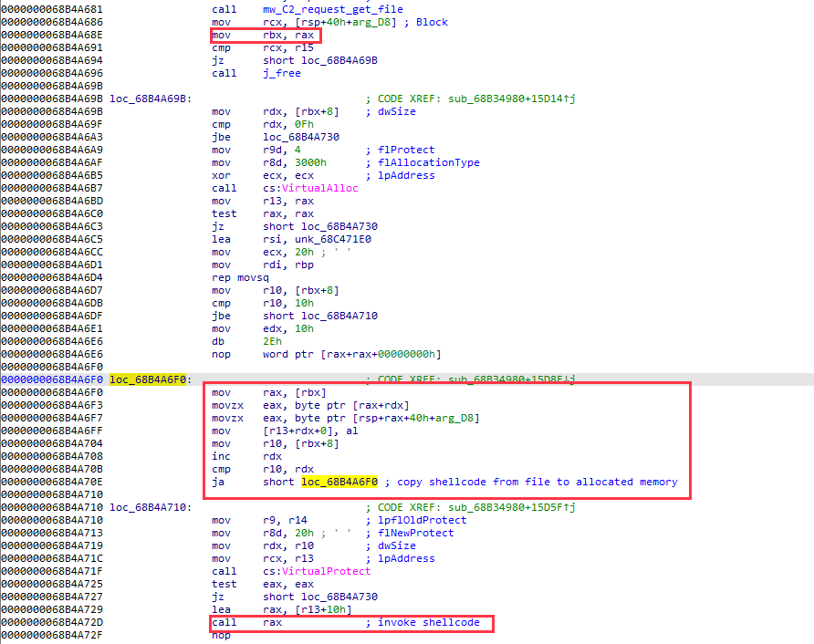Click 'test eax, eax' instruction
Viewport: 814px width, 644px height.
263,585
